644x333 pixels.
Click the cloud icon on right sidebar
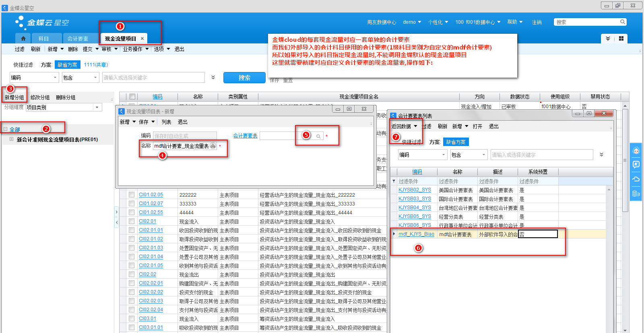pos(636,179)
